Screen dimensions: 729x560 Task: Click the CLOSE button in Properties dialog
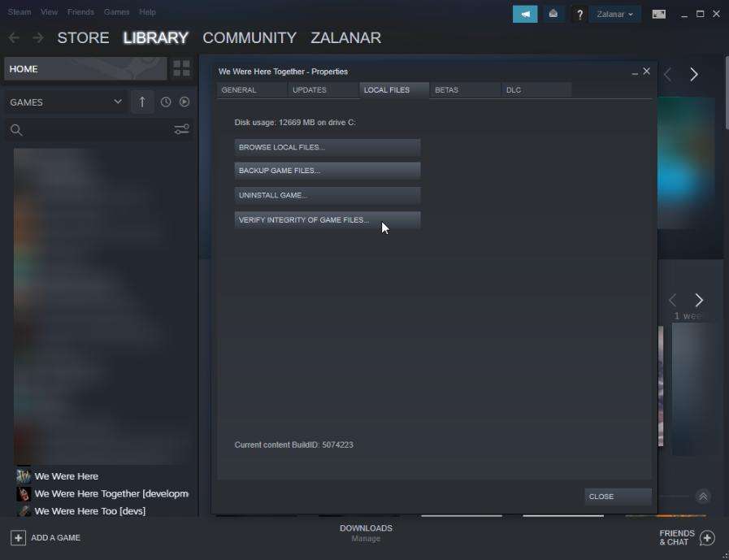point(618,497)
